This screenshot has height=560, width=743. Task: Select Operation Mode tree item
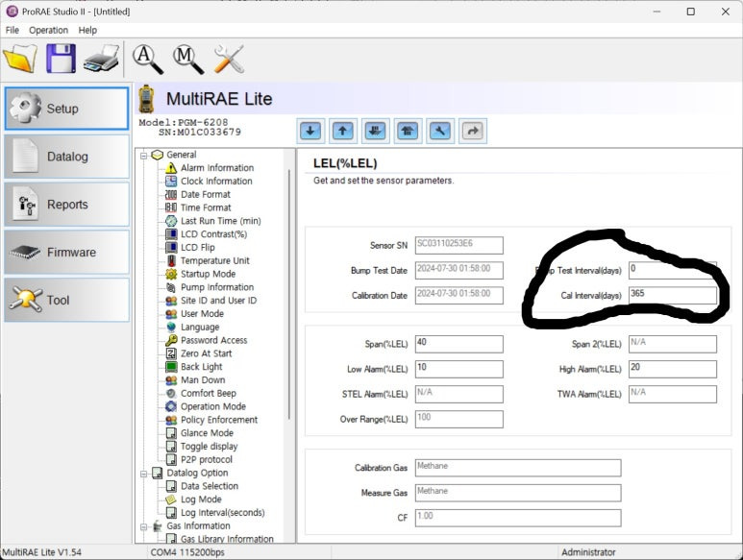tap(213, 406)
